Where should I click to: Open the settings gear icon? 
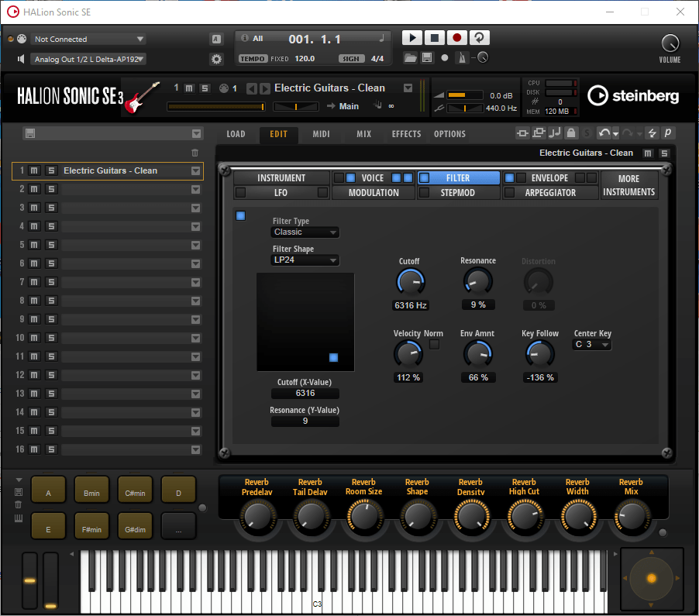[x=217, y=59]
